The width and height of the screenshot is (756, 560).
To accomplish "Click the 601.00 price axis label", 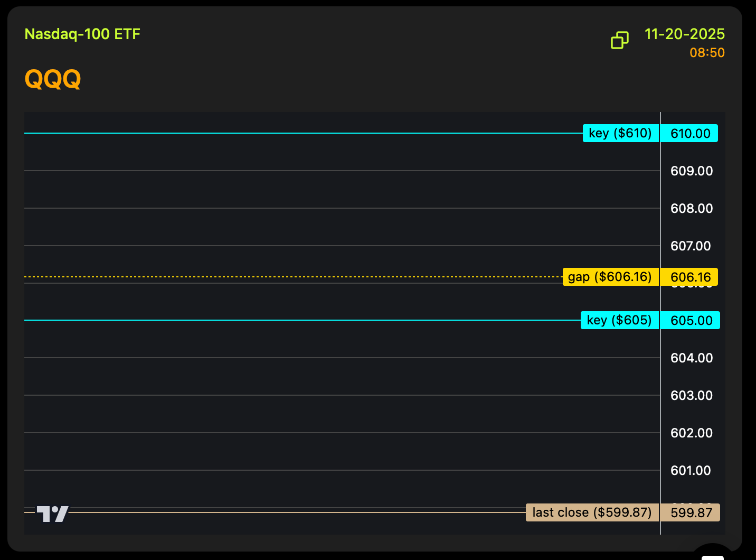I will point(691,471).
